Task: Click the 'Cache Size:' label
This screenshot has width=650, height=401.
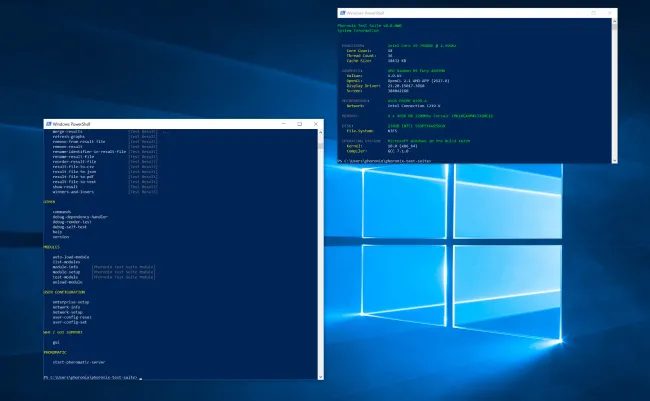Action: 359,61
